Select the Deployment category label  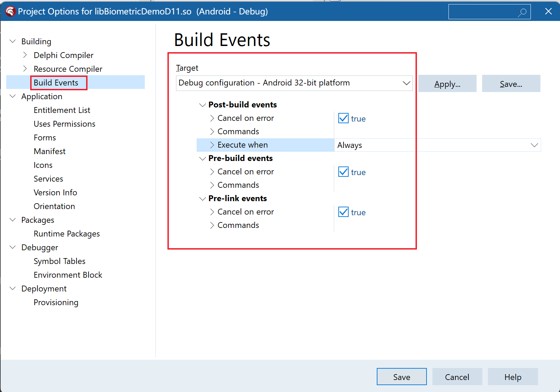(44, 289)
